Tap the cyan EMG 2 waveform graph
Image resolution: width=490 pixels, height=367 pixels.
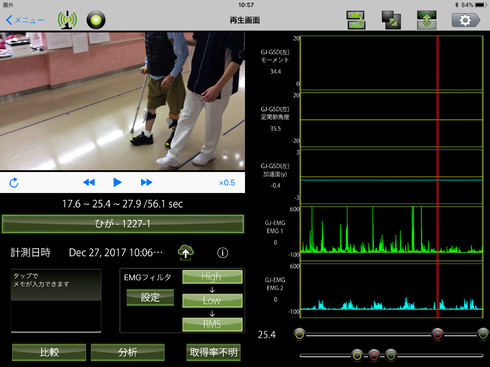click(x=391, y=290)
